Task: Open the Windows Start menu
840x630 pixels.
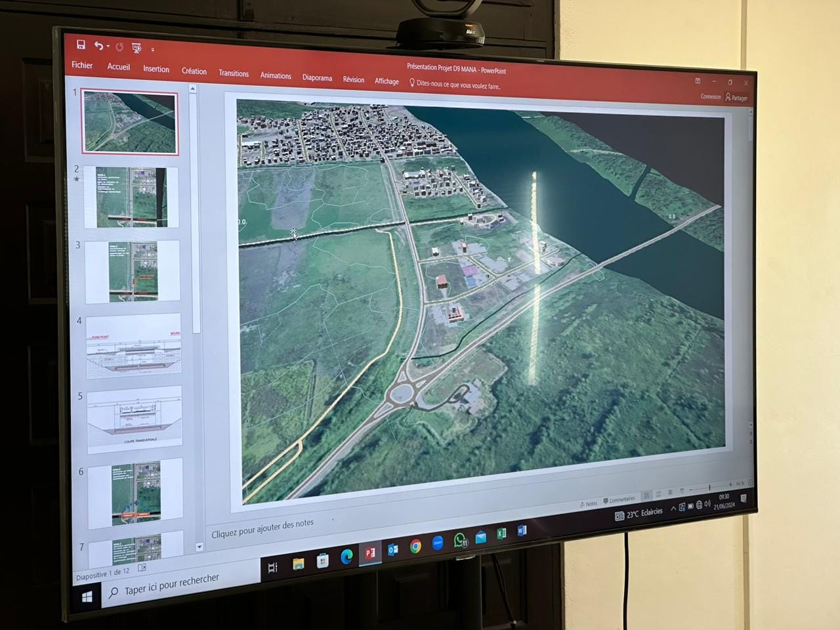Action: (x=87, y=596)
